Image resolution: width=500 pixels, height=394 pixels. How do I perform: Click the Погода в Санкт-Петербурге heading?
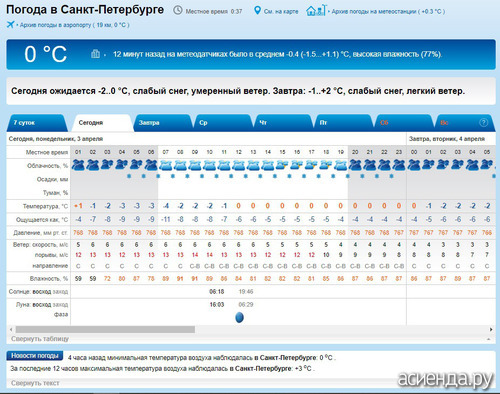click(x=85, y=10)
